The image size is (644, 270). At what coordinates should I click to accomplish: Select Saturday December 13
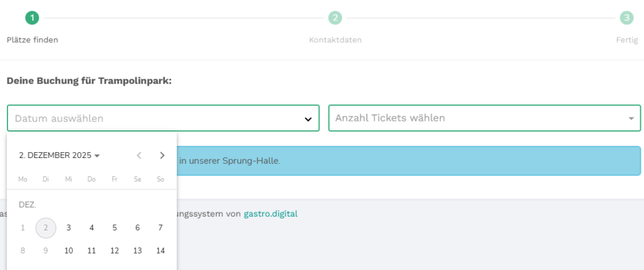click(138, 250)
